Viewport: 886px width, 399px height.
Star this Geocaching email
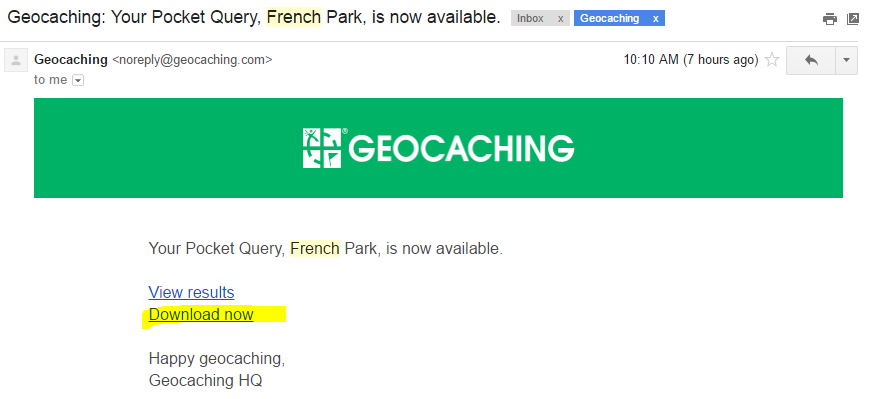772,60
